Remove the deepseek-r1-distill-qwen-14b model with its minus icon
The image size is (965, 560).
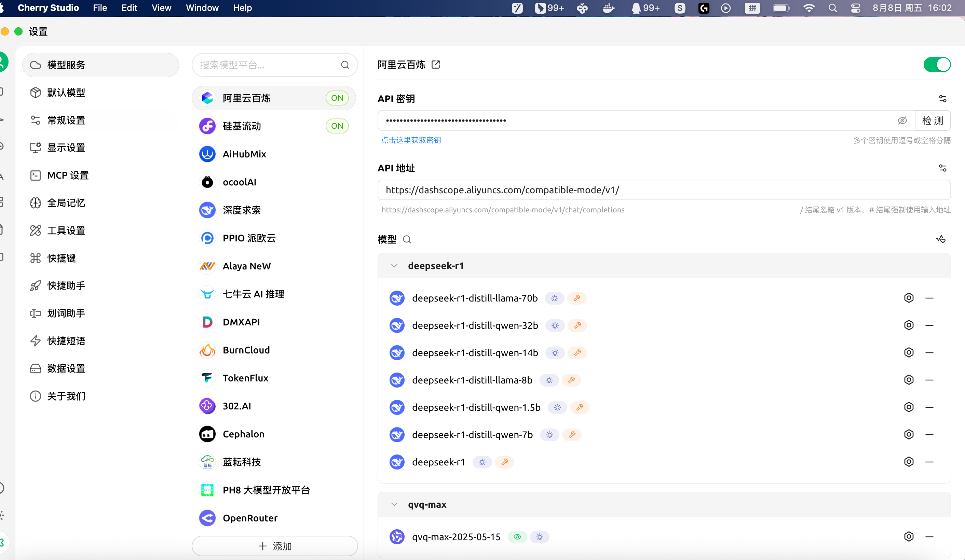pos(929,352)
